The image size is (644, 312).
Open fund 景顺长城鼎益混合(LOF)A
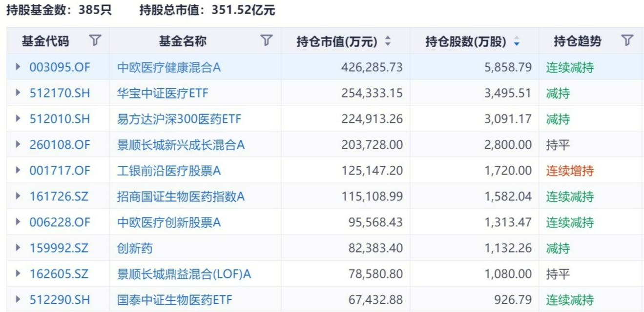[x=184, y=274]
